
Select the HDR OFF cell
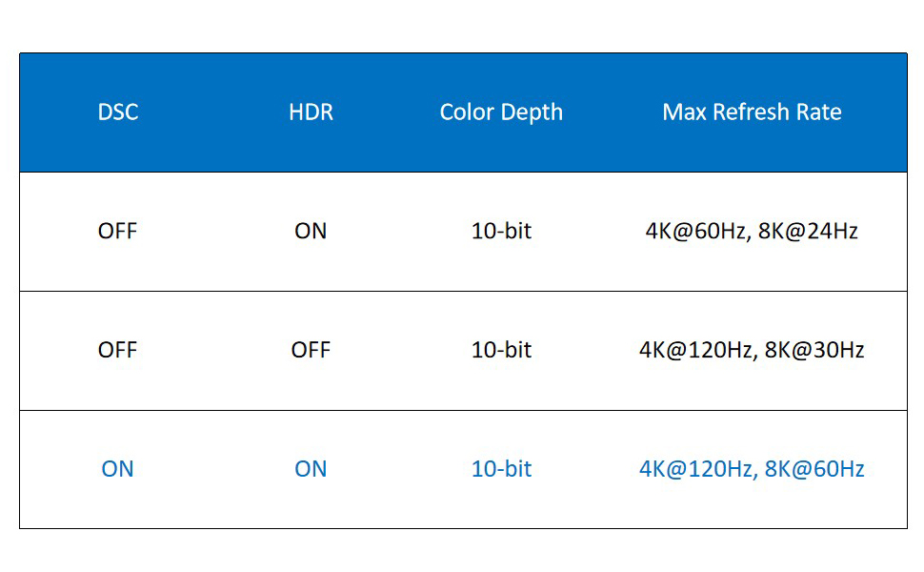tap(311, 350)
